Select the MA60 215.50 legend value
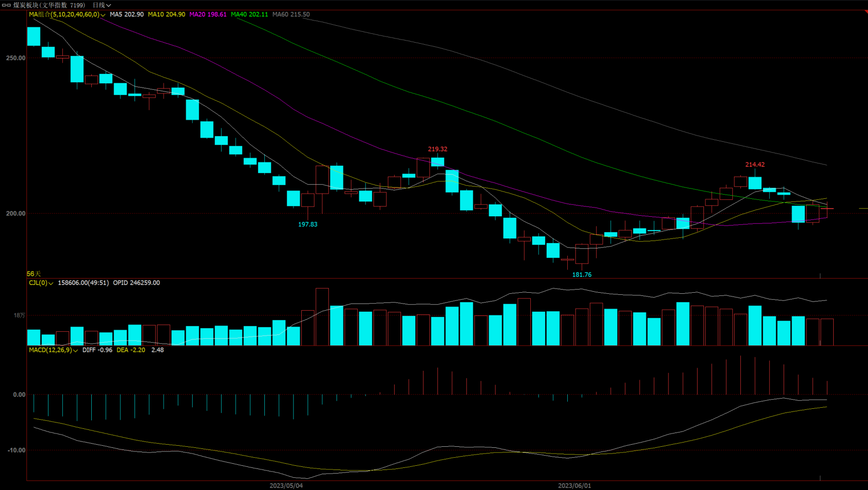This screenshot has height=490, width=868. [x=291, y=14]
